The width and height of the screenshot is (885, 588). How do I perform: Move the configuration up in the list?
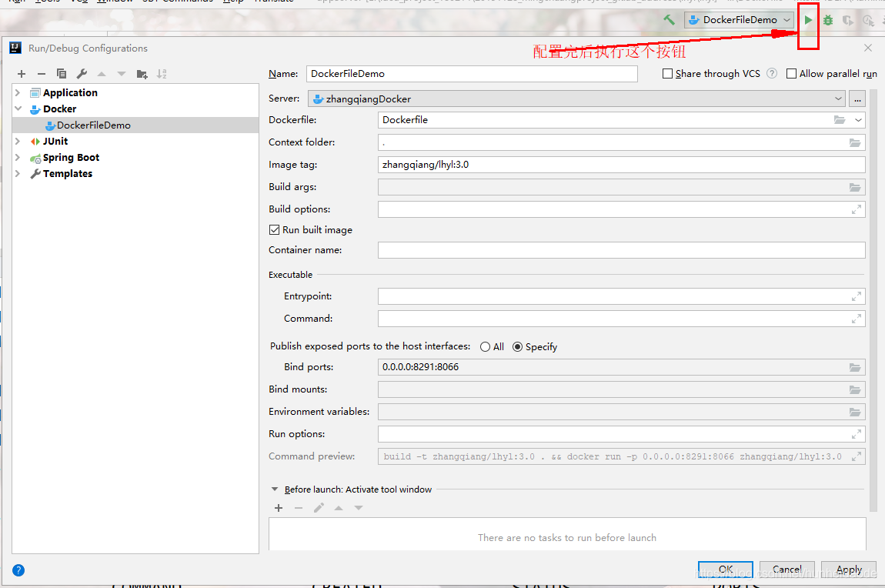pyautogui.click(x=102, y=74)
